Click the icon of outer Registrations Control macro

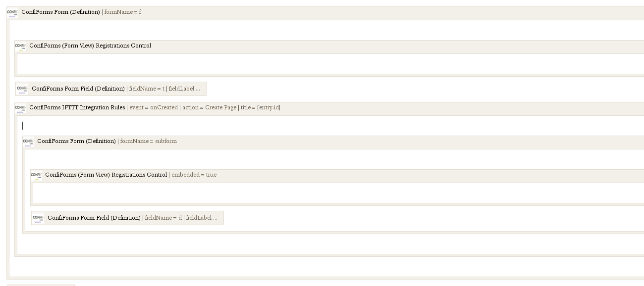(x=20, y=47)
